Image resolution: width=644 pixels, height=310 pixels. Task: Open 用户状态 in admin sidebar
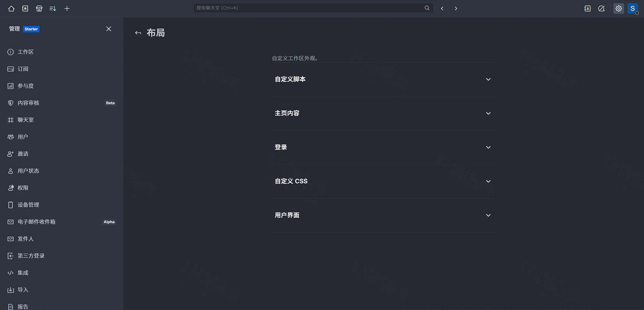pyautogui.click(x=62, y=171)
